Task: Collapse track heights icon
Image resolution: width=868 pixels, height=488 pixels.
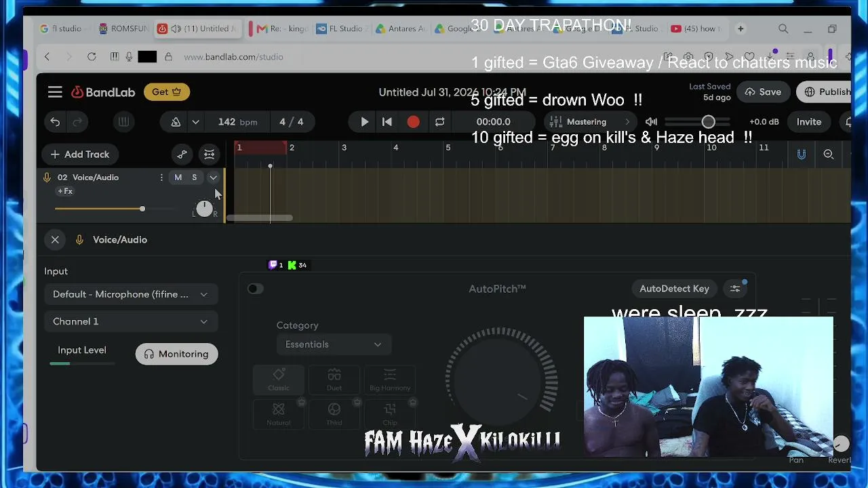Action: (x=209, y=155)
